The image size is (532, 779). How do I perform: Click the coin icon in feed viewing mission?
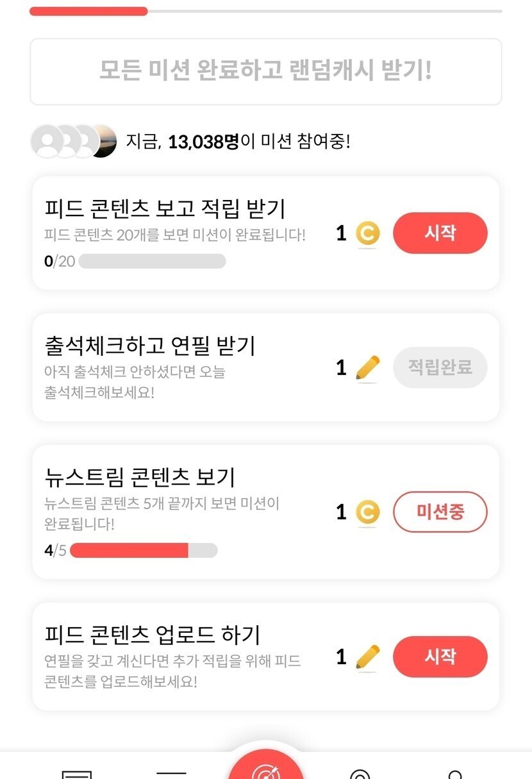pos(367,233)
